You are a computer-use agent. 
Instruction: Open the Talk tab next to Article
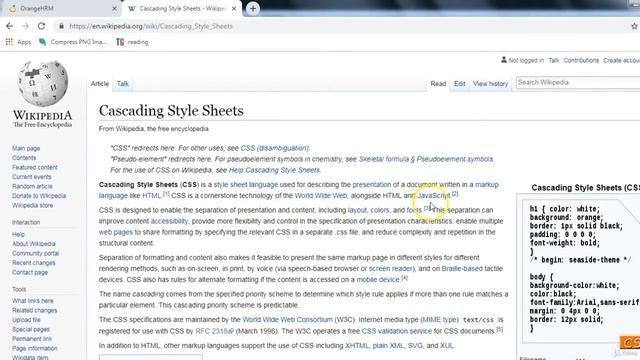[x=122, y=84]
